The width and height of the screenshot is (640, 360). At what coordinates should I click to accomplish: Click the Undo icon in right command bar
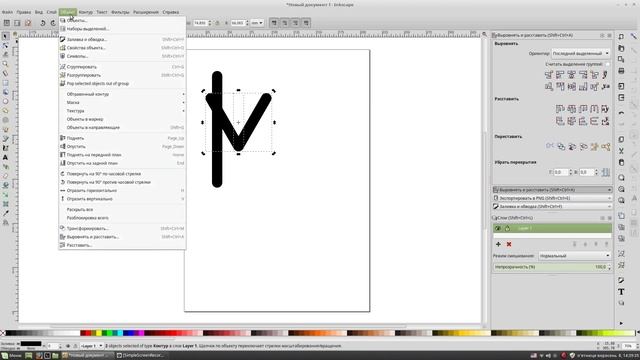pos(621,113)
